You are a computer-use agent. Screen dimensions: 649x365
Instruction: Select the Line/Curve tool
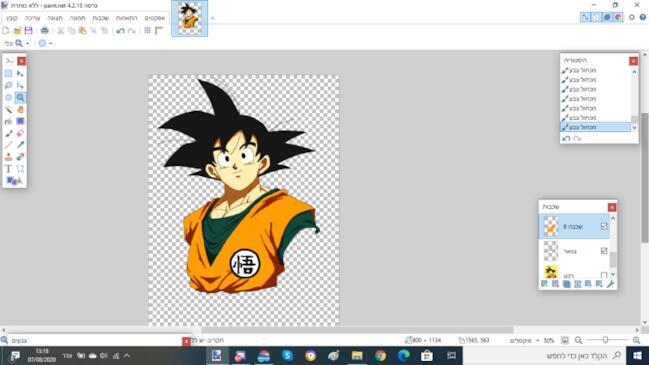(20, 169)
